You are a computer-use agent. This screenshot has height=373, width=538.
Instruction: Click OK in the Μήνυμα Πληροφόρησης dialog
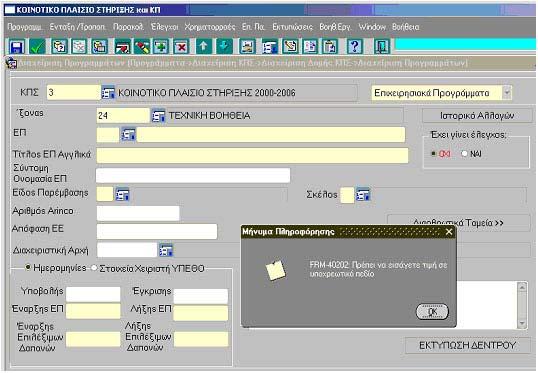tap(432, 312)
